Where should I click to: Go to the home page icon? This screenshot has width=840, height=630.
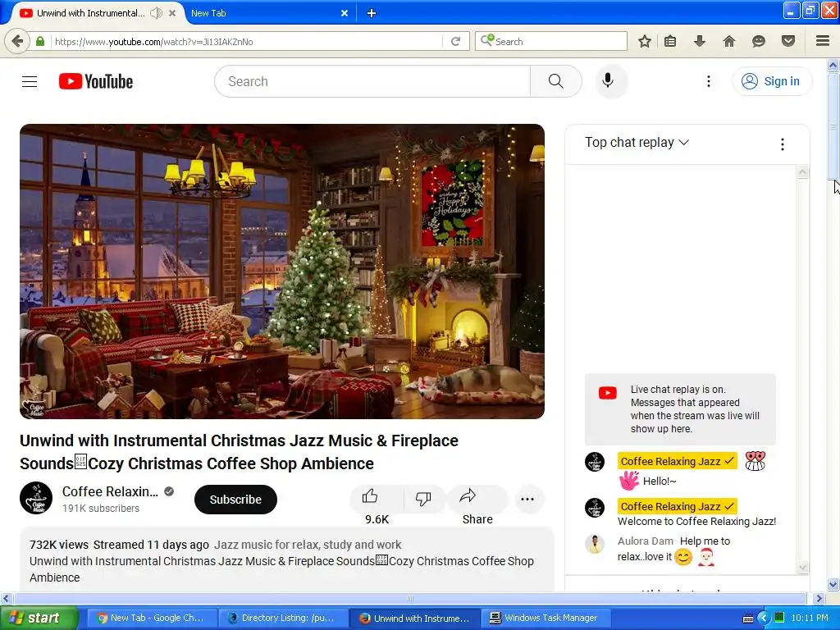(728, 41)
